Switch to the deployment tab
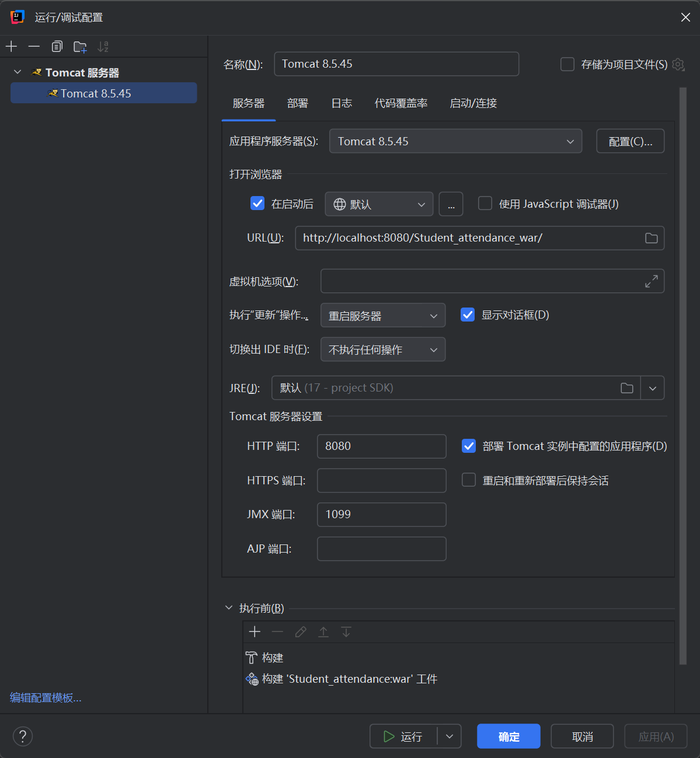The height and width of the screenshot is (758, 700). pyautogui.click(x=297, y=103)
